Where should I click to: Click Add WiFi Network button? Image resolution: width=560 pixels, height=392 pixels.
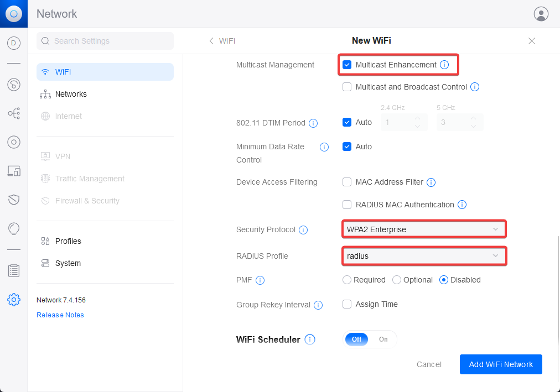coord(501,364)
